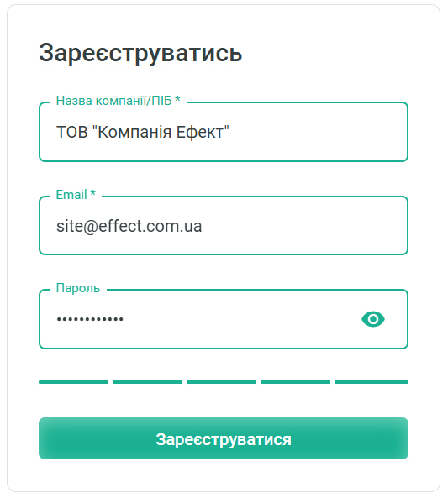Focus the Пароль input field
Viewport: 448px width, 498px height.
pyautogui.click(x=224, y=319)
